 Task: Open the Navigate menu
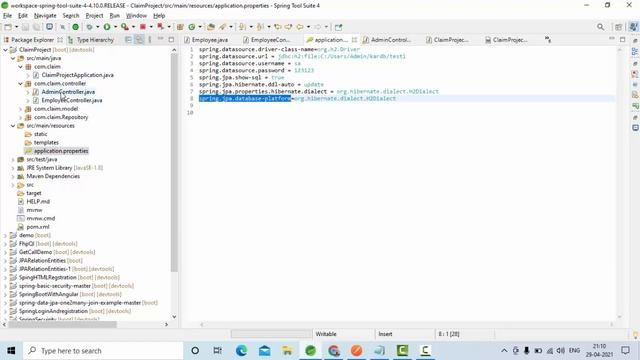(45, 16)
